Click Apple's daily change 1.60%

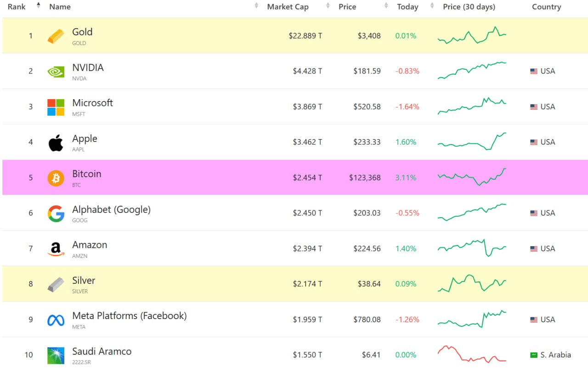click(x=406, y=142)
